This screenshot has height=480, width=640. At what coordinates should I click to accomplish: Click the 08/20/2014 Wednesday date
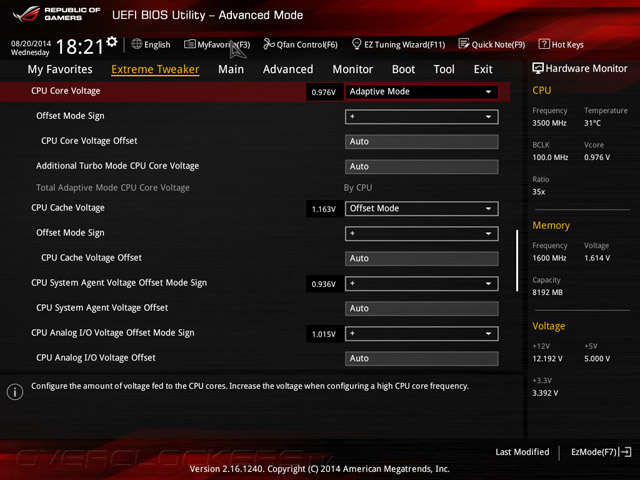pyautogui.click(x=31, y=48)
